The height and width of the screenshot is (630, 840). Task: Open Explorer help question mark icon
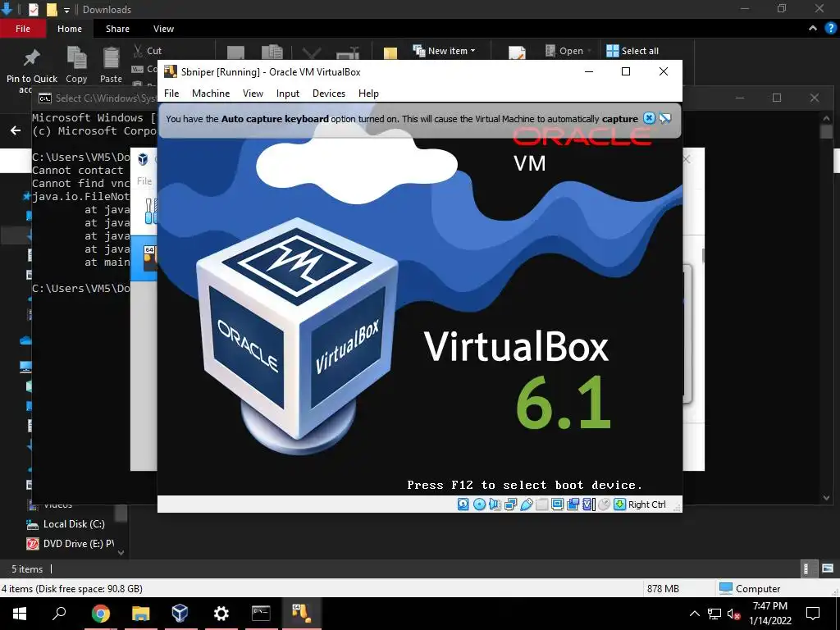tap(830, 29)
